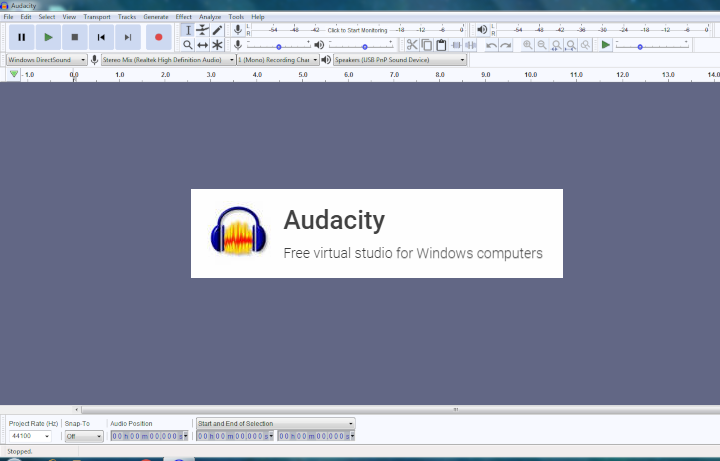Click the Zoom In icon
The height and width of the screenshot is (461, 720).
tap(528, 45)
